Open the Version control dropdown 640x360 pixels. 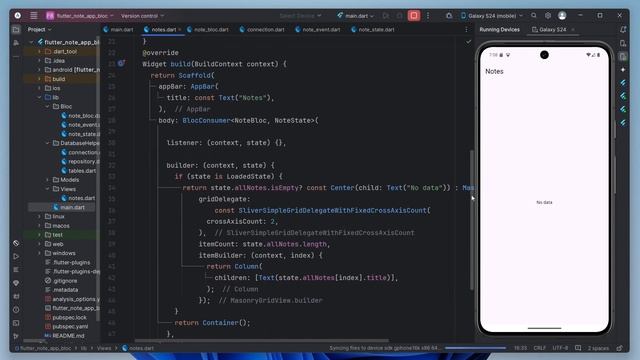(142, 16)
